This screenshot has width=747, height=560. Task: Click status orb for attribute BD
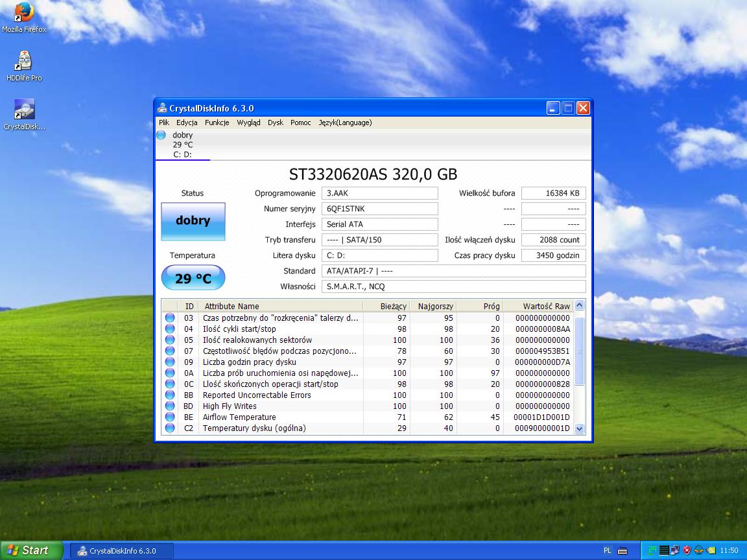click(x=170, y=406)
